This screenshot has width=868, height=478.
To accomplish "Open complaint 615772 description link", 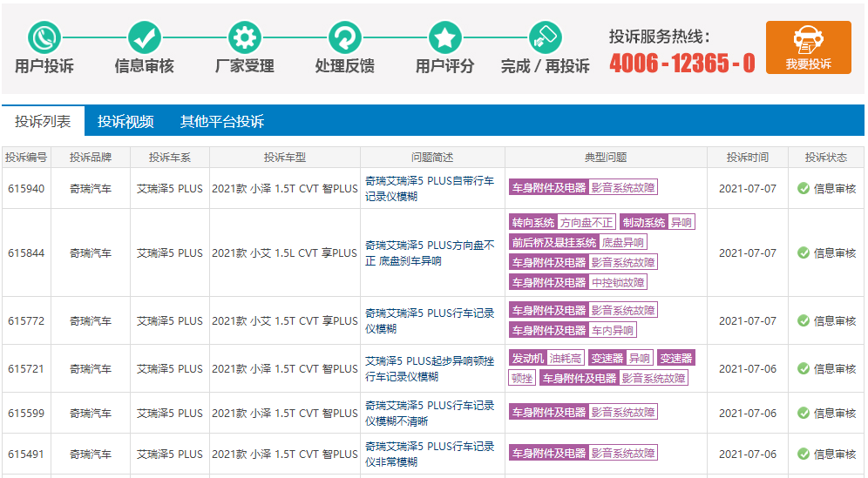I will [430, 321].
